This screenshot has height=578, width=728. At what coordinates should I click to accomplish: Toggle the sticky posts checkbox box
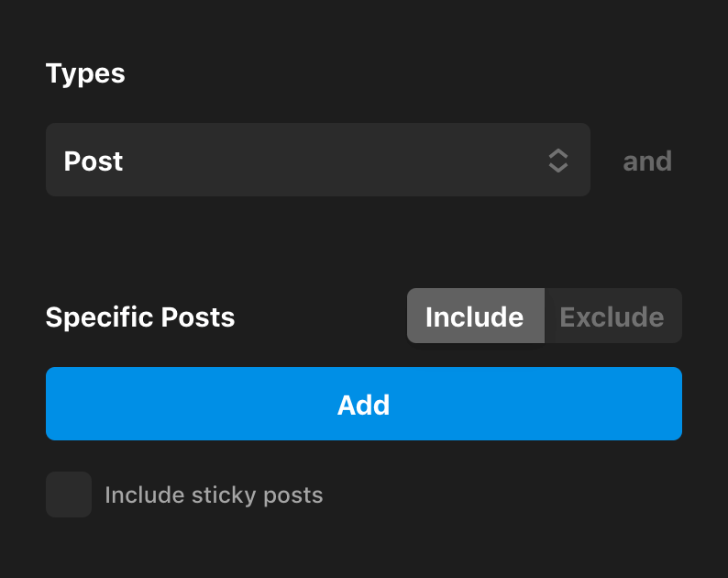69,495
